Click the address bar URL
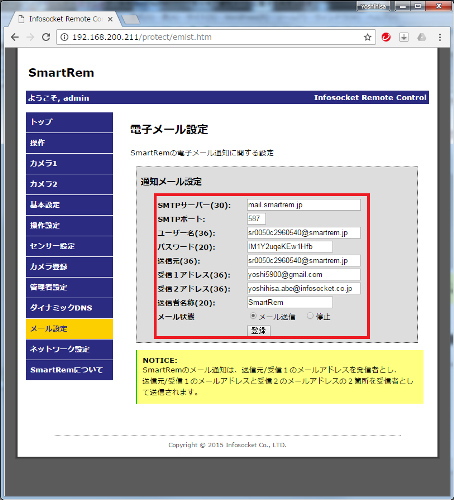 tap(142, 37)
